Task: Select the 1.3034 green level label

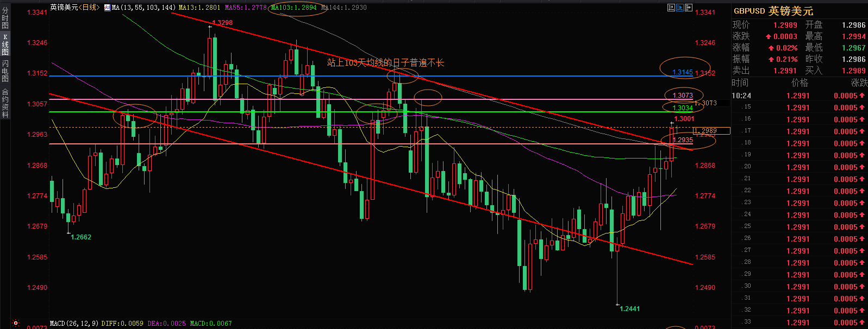Action: point(683,108)
